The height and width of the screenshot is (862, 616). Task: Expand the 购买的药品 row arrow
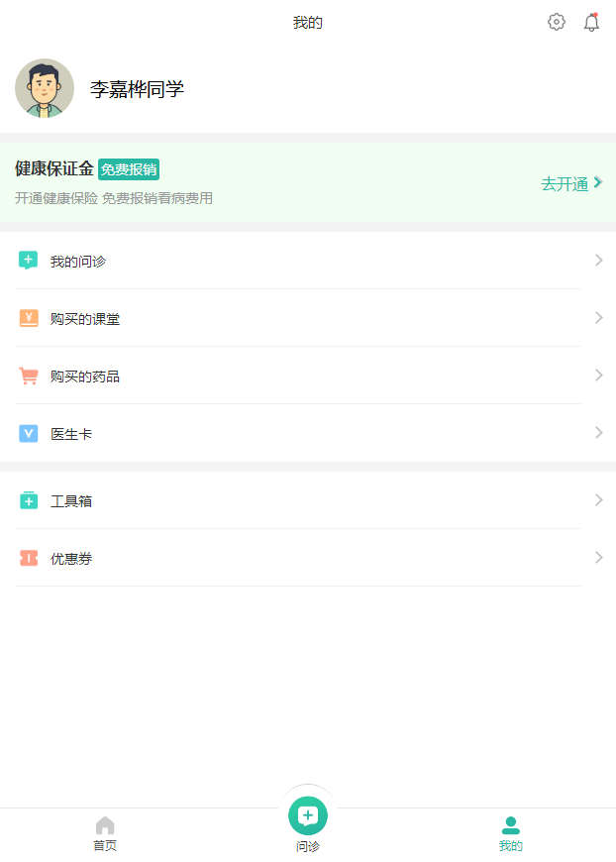tap(598, 376)
